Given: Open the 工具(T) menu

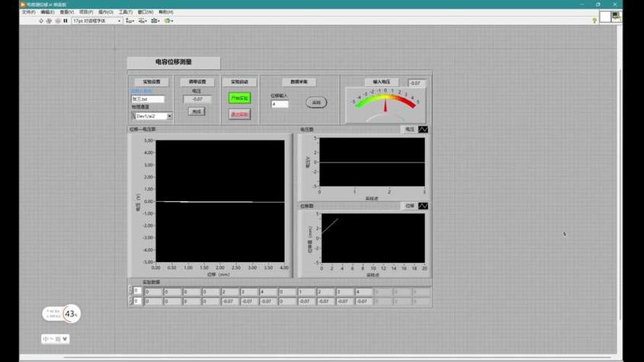Looking at the screenshot, I should [125, 12].
